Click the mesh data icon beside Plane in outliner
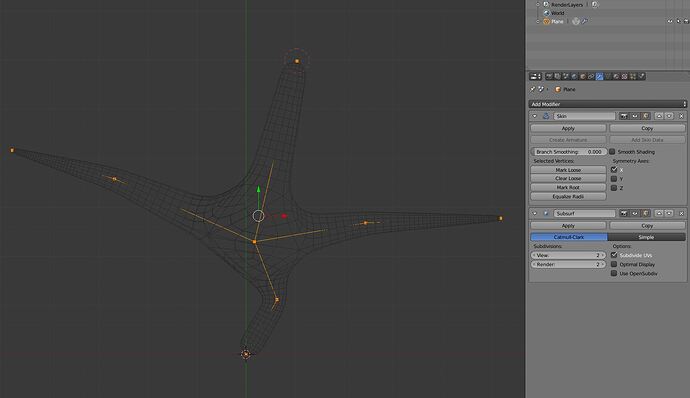This screenshot has height=398, width=690. coord(576,22)
